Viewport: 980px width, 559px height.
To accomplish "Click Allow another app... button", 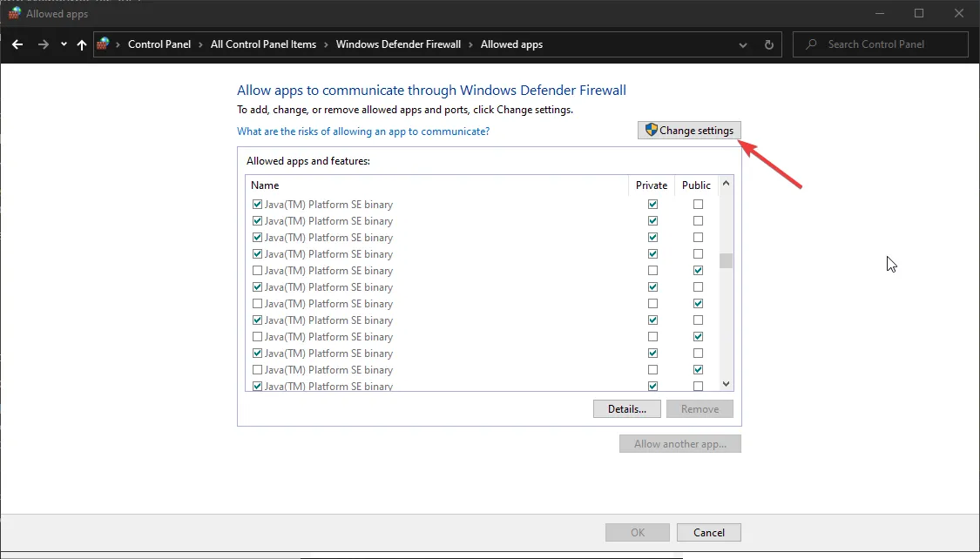I will tap(680, 444).
